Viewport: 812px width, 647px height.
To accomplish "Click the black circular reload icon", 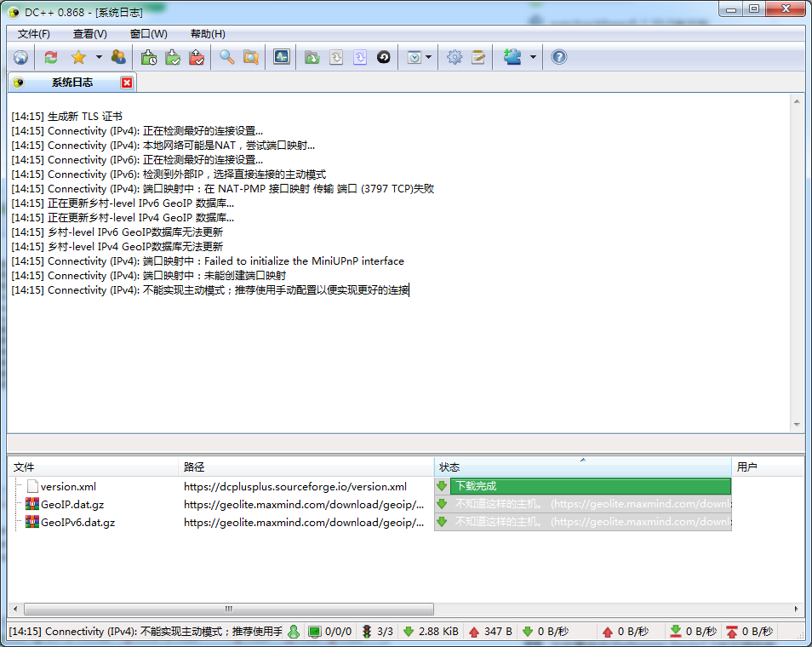I will tap(384, 58).
